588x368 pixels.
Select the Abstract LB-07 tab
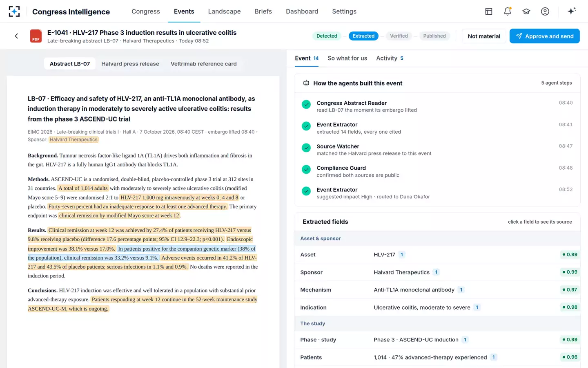click(70, 64)
